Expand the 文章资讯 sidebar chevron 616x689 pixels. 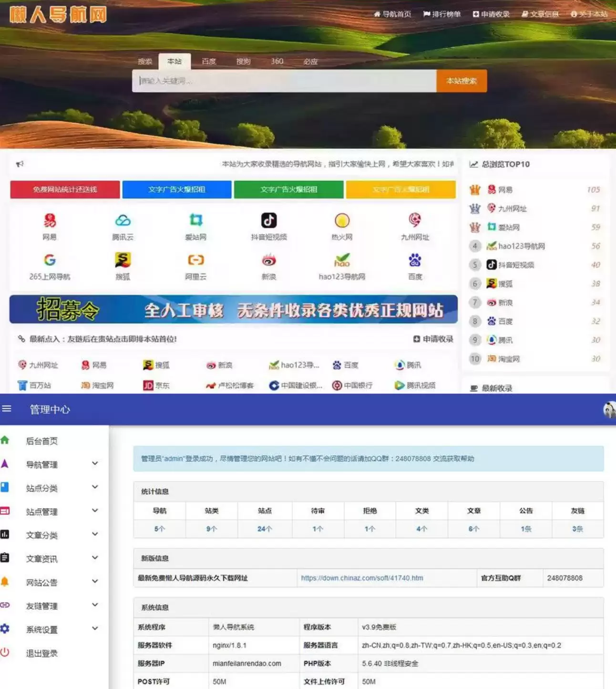(x=95, y=557)
